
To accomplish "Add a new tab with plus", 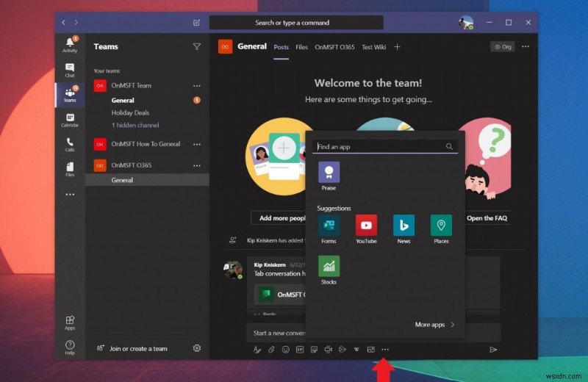I will click(397, 46).
